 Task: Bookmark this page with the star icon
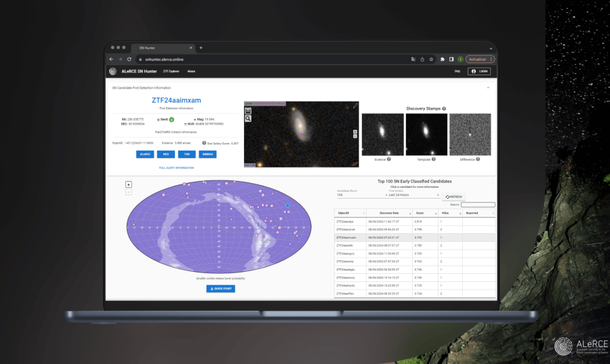click(431, 60)
